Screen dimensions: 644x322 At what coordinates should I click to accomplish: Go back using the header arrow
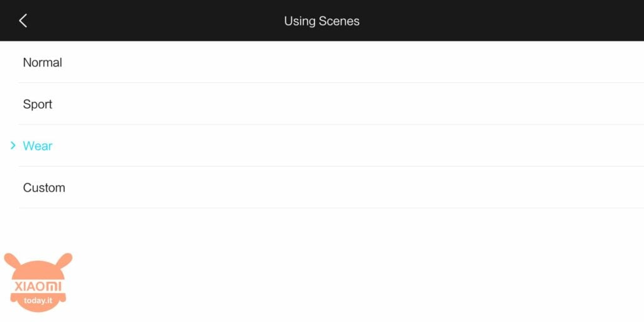tap(23, 21)
